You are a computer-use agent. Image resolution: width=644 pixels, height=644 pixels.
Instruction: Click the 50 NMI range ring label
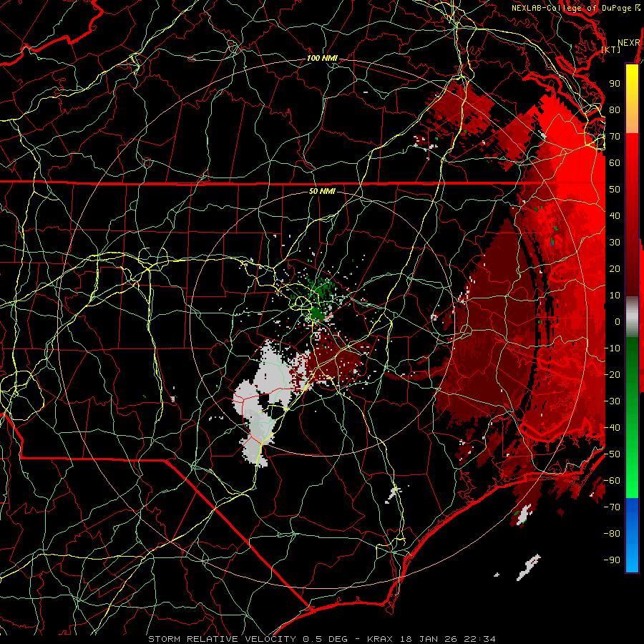[x=321, y=191]
